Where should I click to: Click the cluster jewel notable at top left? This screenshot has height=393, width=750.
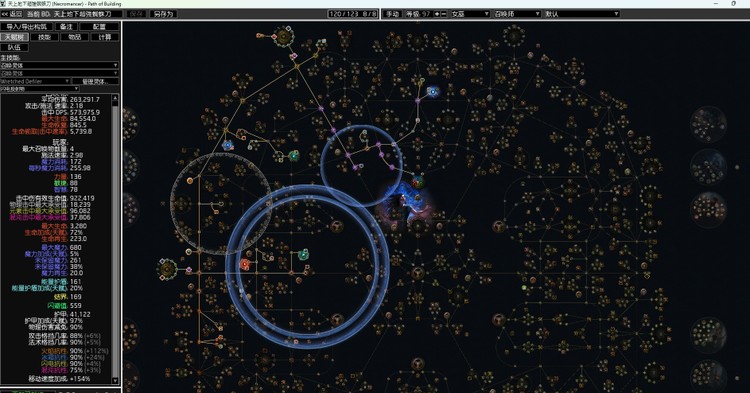click(x=284, y=36)
